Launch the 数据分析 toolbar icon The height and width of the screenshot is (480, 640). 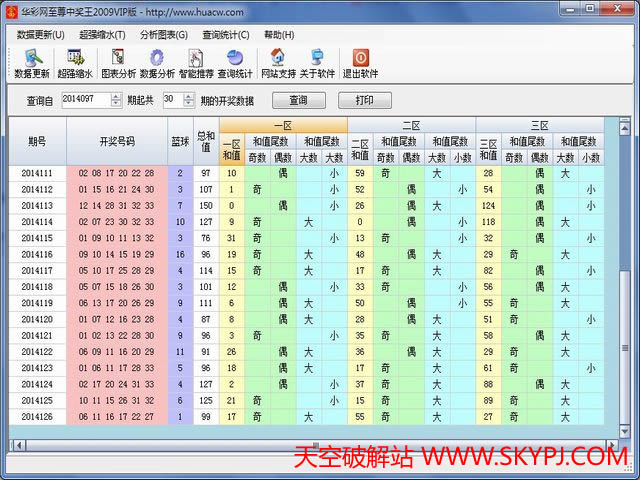click(x=157, y=63)
